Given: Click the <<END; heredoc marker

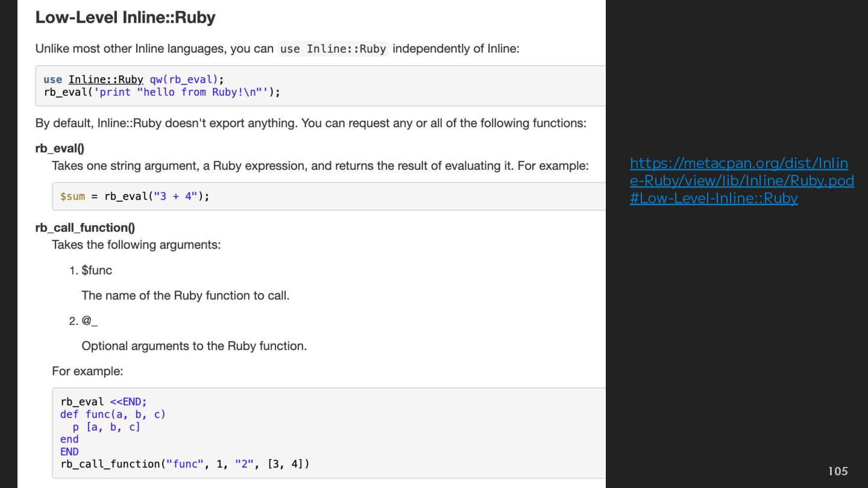Looking at the screenshot, I should point(128,402).
